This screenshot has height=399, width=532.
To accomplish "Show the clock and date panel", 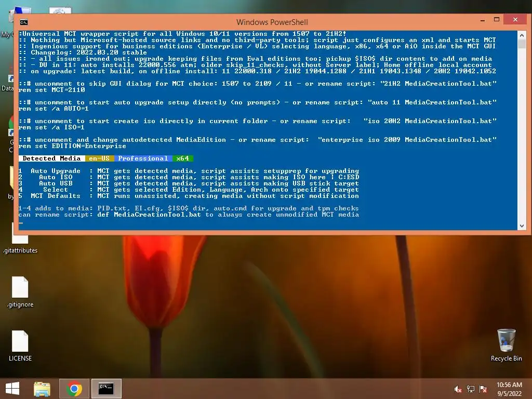I will 509,389.
